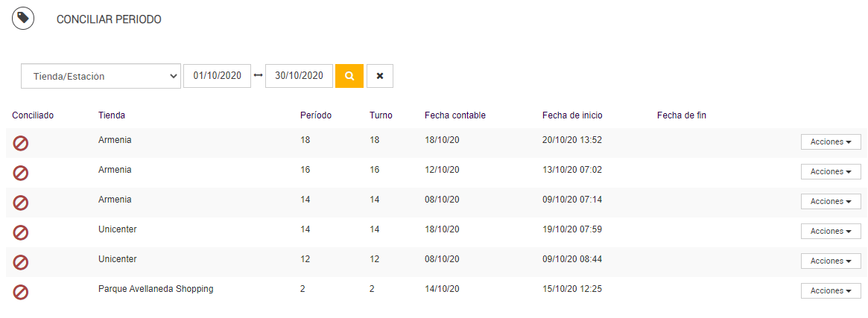Click not-conciliated icon for Unicenter period 12
The height and width of the screenshot is (318, 868).
[x=21, y=262]
